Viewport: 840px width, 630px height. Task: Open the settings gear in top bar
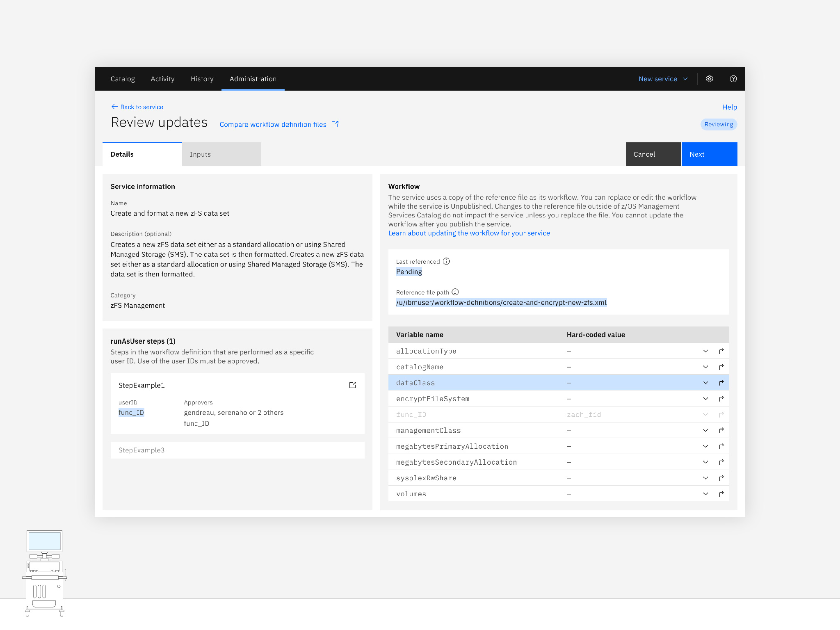coord(710,79)
